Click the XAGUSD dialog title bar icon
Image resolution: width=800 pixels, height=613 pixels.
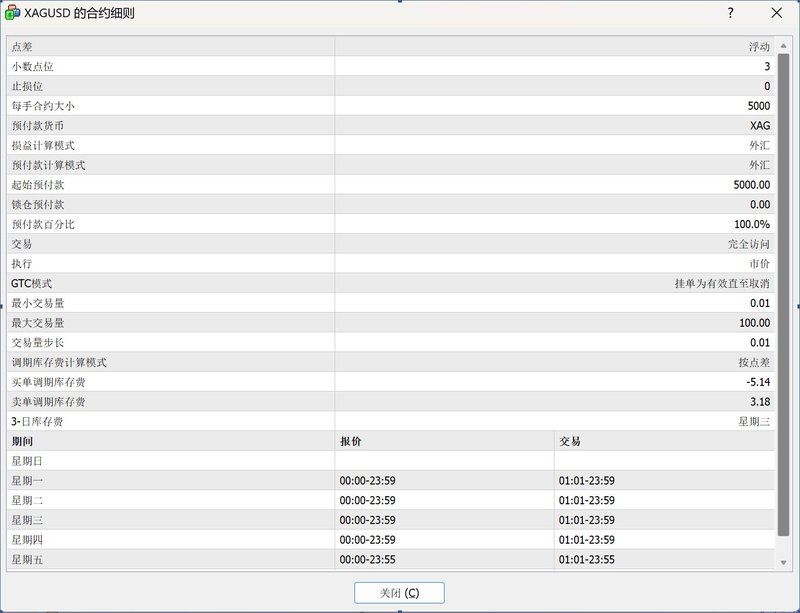[13, 13]
